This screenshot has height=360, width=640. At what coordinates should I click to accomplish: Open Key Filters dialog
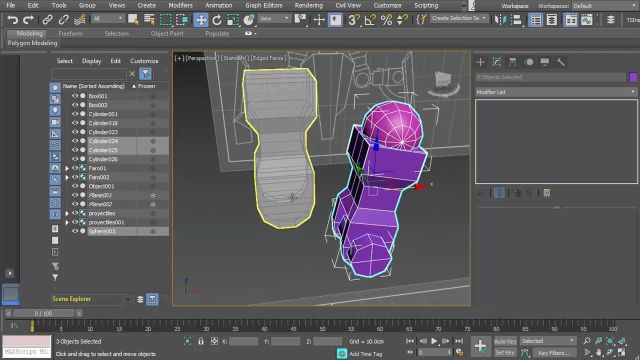click(x=553, y=353)
